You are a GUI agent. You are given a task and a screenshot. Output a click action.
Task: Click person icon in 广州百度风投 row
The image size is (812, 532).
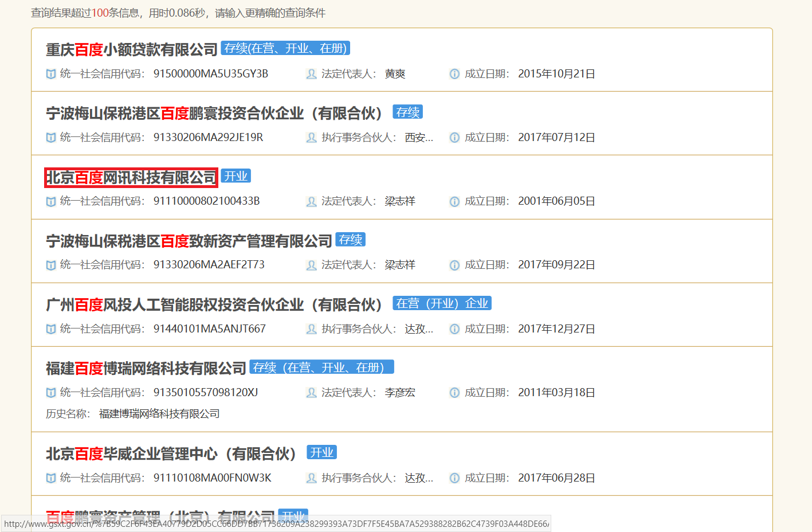click(311, 329)
